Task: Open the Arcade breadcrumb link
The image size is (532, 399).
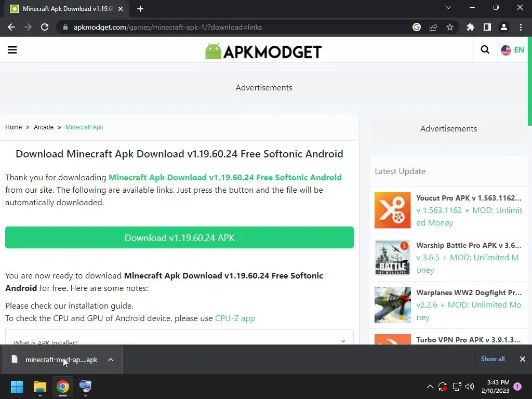Action: (x=44, y=127)
